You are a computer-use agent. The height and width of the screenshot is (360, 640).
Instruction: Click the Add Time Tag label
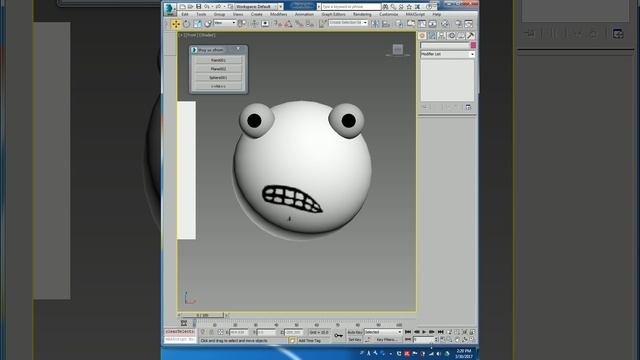[x=309, y=340]
